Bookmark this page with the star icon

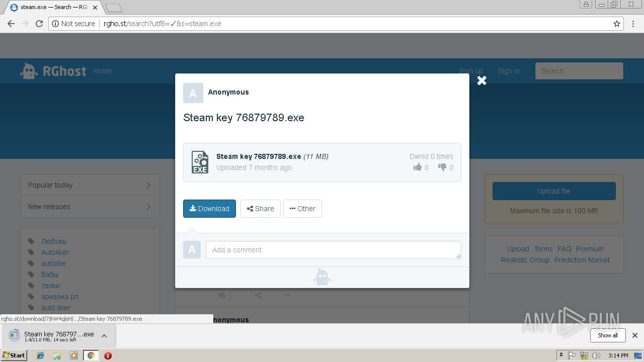coord(617,24)
